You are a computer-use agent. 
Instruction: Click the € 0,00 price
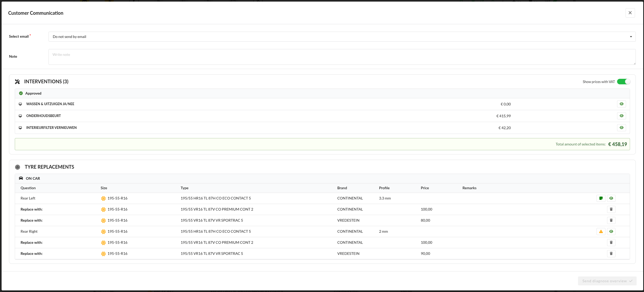(x=505, y=104)
